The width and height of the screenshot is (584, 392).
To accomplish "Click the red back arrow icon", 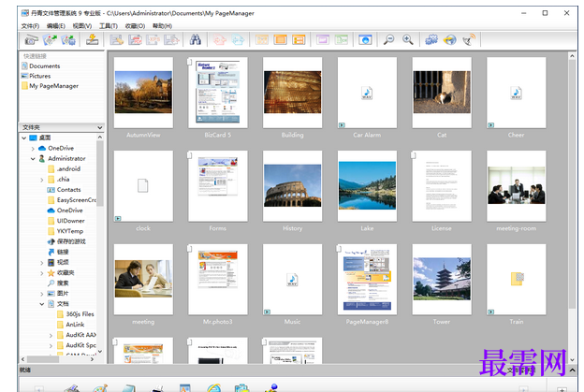I will 220,39.
